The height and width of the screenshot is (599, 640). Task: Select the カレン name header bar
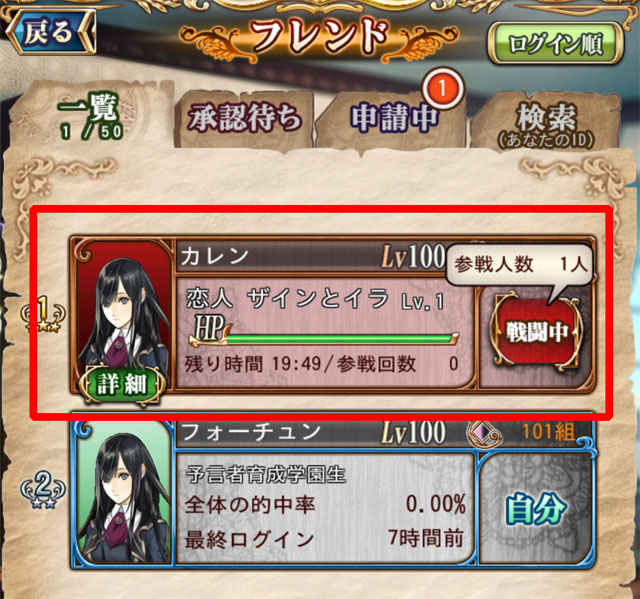(x=312, y=256)
